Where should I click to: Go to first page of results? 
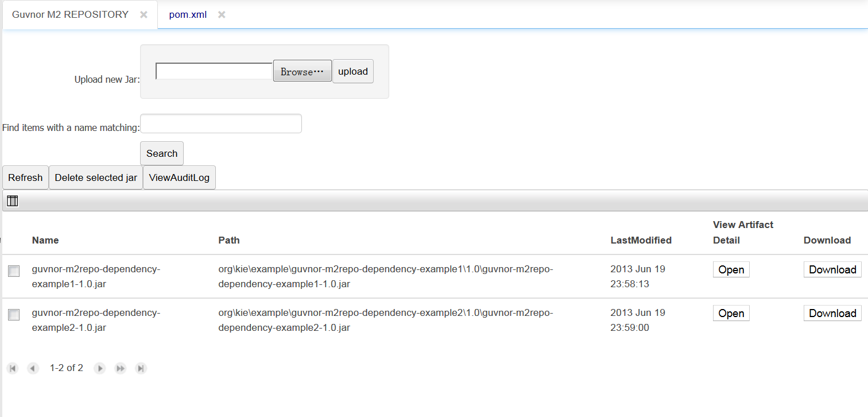[13, 368]
